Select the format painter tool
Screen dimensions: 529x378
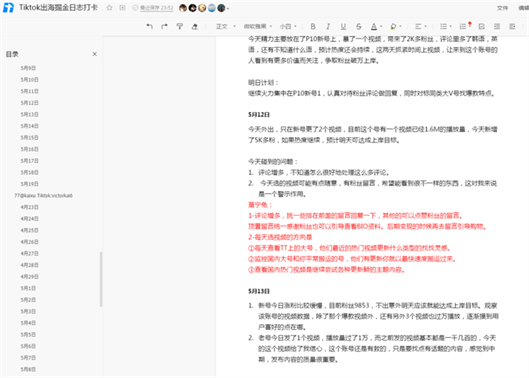[x=179, y=26]
